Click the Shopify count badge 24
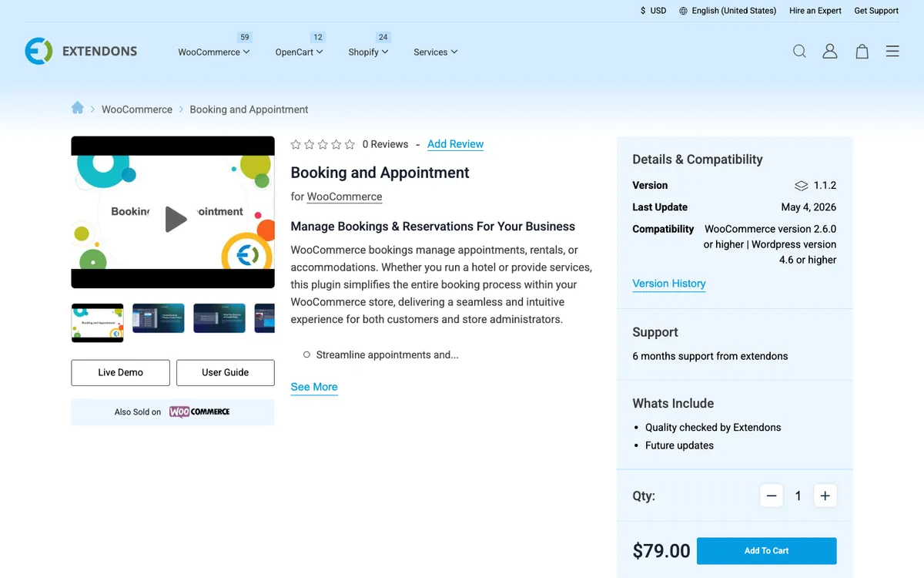 (383, 37)
